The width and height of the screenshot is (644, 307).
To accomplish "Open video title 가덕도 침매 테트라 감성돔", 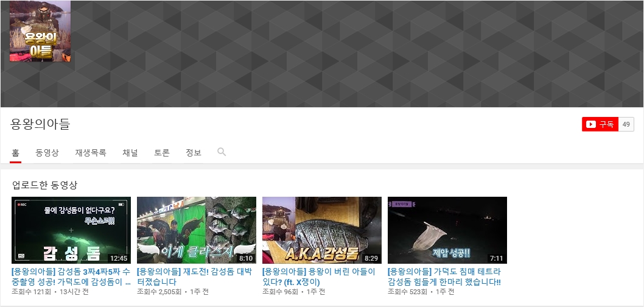I will click(x=445, y=277).
